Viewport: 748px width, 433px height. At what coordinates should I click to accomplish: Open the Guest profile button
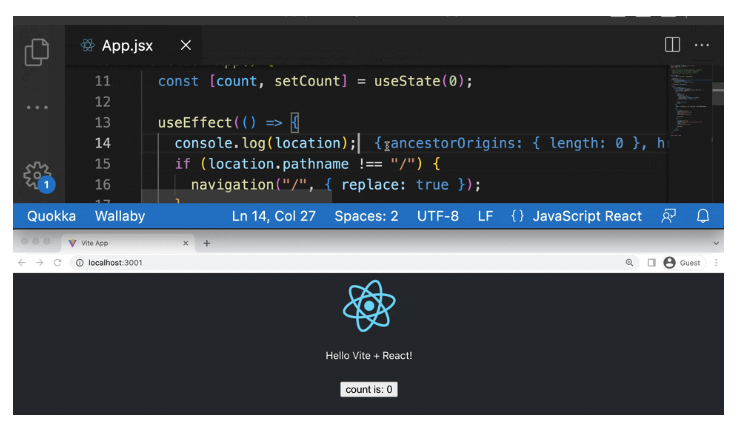coord(684,263)
